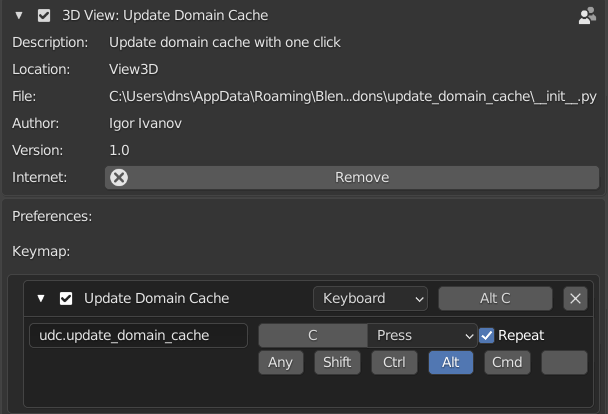Image resolution: width=608 pixels, height=414 pixels.
Task: Disable the Update Domain Cache add-on checkbox
Action: point(44,16)
